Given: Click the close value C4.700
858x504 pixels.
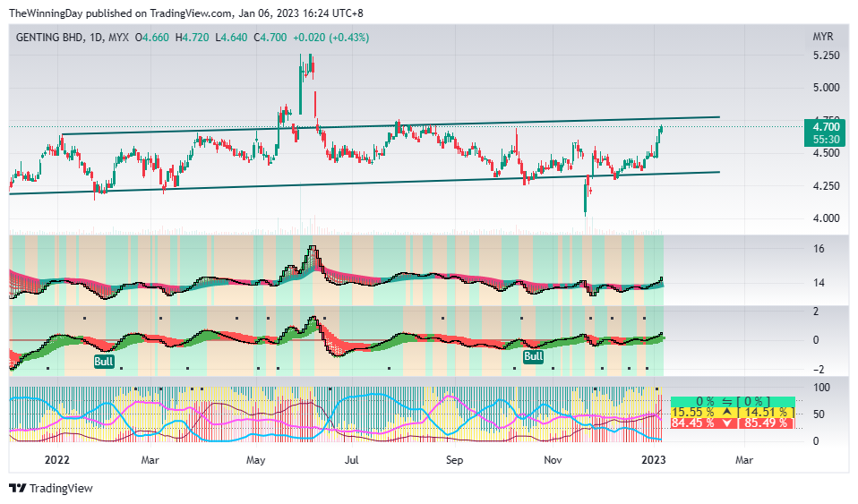Looking at the screenshot, I should coord(270,38).
